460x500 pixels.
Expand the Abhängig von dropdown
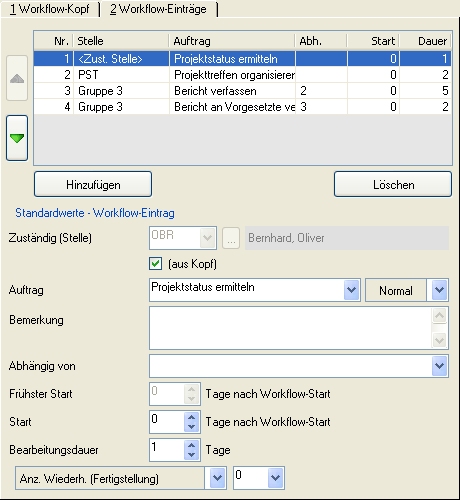coord(439,366)
